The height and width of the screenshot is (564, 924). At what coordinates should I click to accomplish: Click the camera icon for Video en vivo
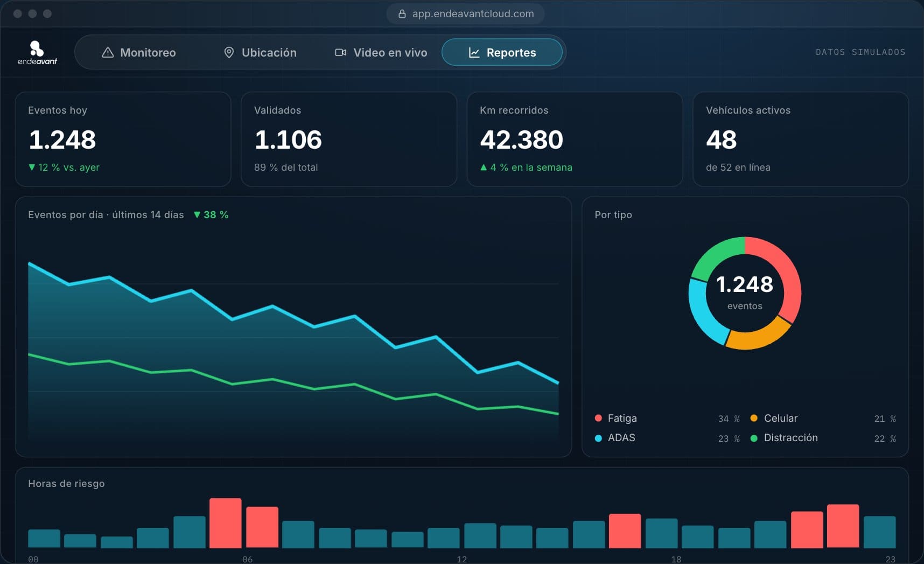pos(340,52)
